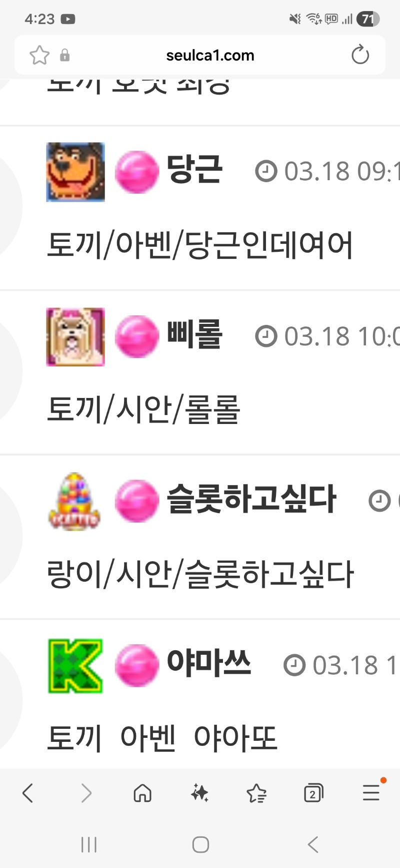400x868 pixels.
Task: Tap the Android recent apps button
Action: coord(88,845)
